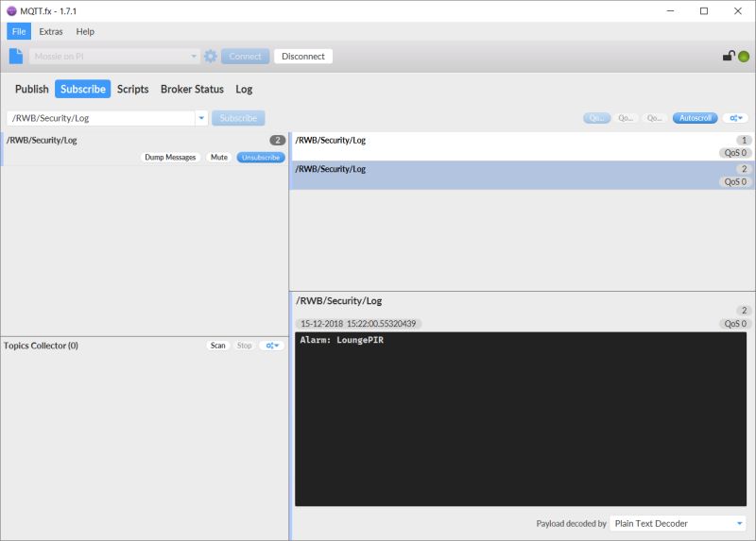This screenshot has width=756, height=541.
Task: Open the Help menu
Action: pos(85,31)
